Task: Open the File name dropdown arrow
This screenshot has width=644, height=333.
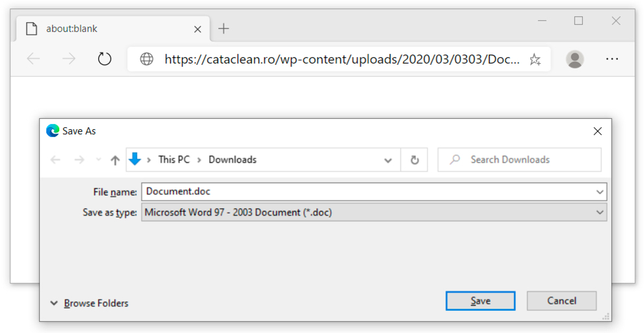Action: (x=600, y=192)
